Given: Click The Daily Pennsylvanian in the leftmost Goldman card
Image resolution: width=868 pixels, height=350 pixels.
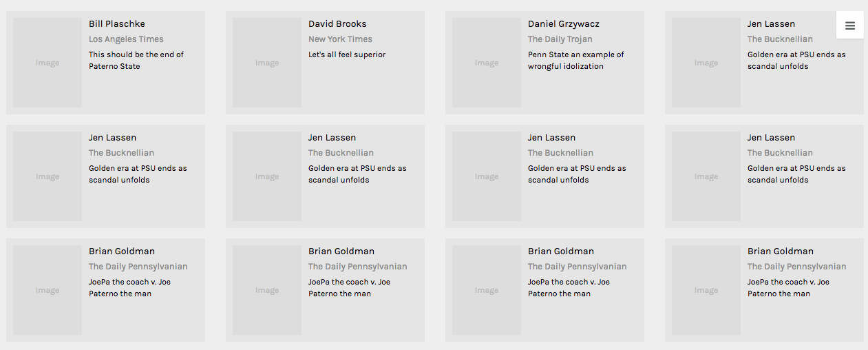Looking at the screenshot, I should click(x=138, y=267).
